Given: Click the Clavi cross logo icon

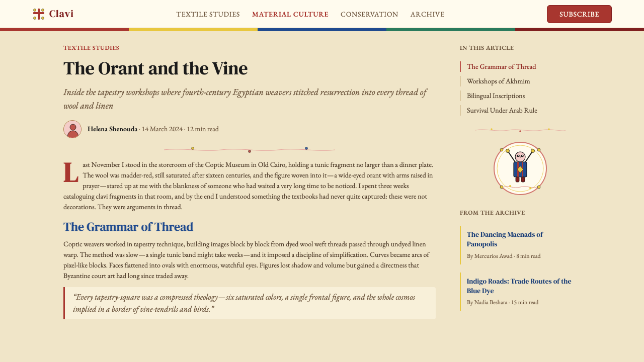Looking at the screenshot, I should click(39, 14).
